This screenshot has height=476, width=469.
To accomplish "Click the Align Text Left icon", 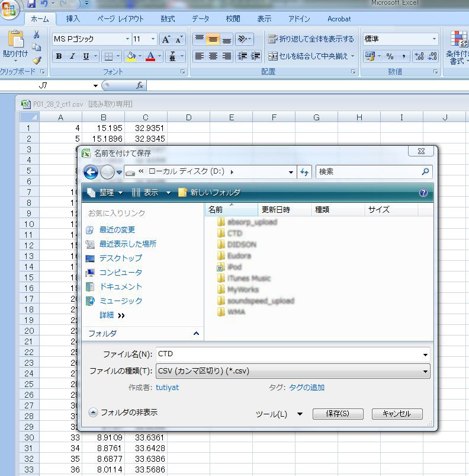I will pyautogui.click(x=200, y=56).
